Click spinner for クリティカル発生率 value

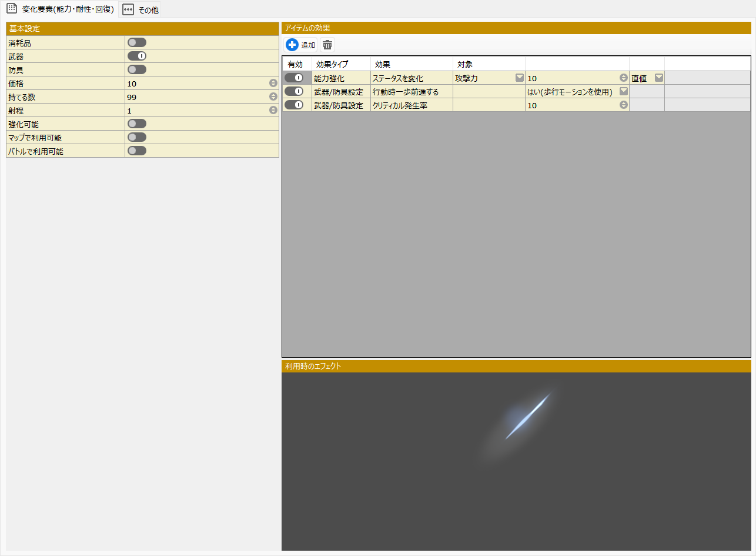pyautogui.click(x=624, y=105)
